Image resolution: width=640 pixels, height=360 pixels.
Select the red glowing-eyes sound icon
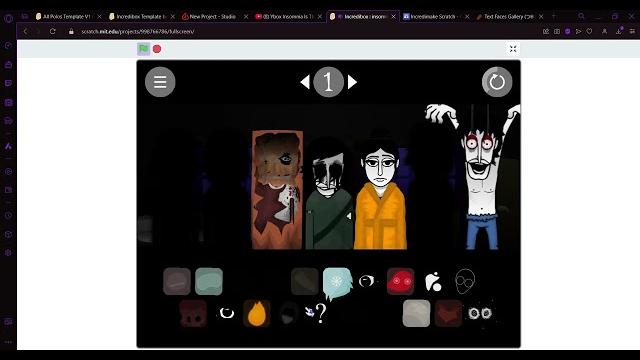click(x=400, y=281)
